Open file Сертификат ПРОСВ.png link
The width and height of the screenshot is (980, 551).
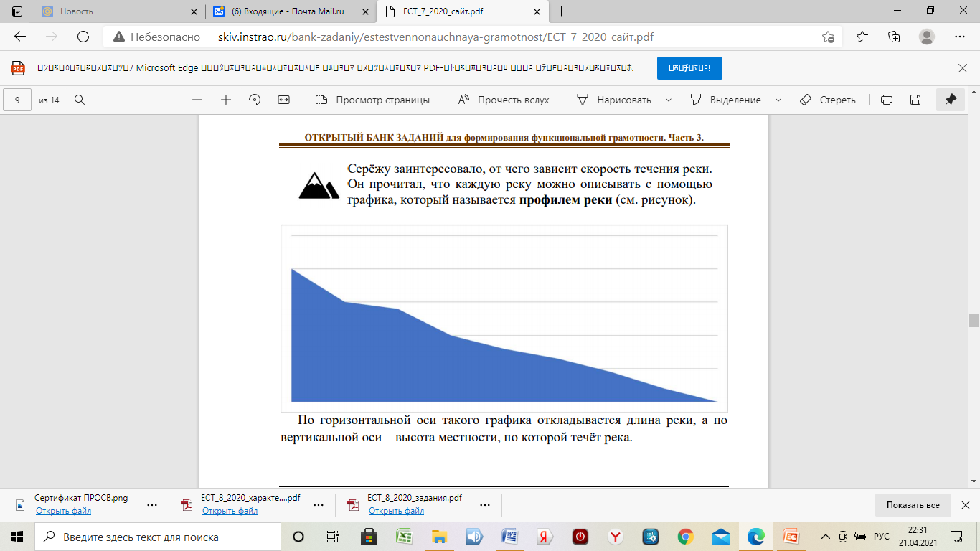pos(63,511)
